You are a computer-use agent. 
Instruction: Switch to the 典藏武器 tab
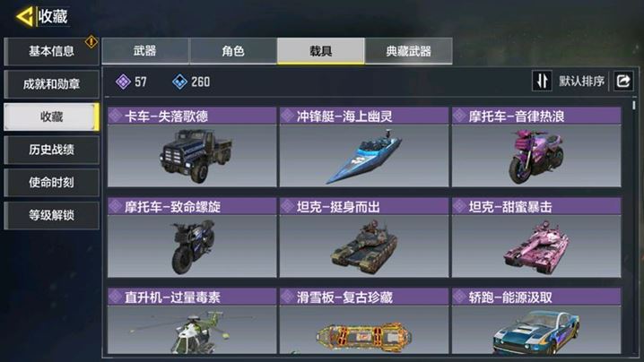tap(409, 51)
